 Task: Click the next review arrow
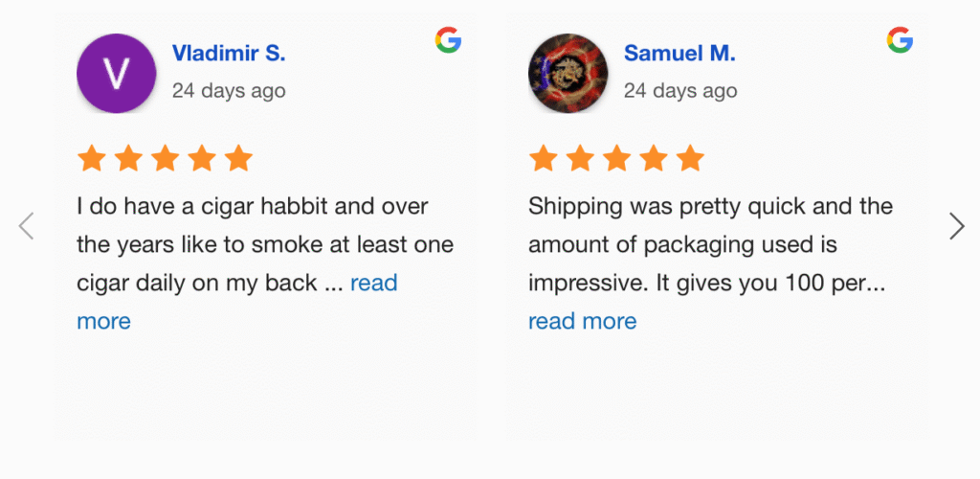coord(956,226)
